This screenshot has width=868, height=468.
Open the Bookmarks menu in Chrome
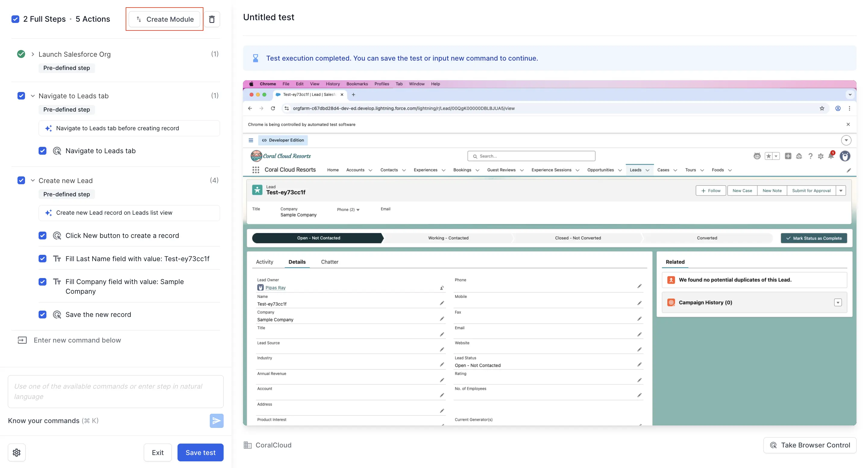[x=357, y=84]
